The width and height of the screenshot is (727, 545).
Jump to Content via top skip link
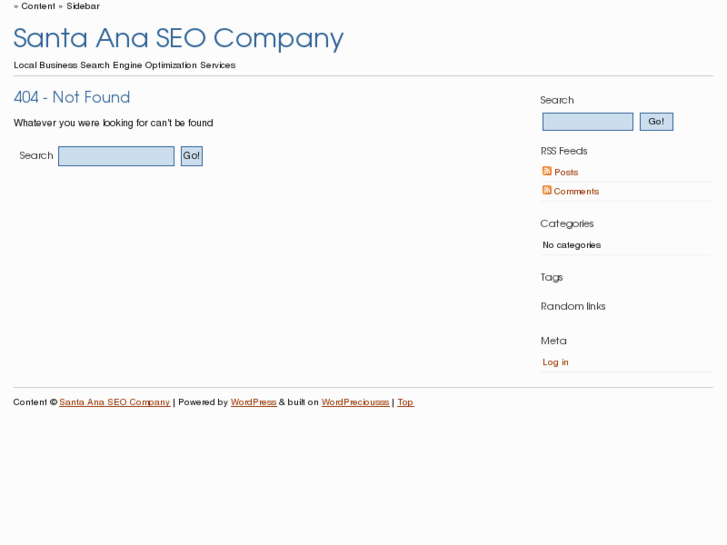click(x=38, y=6)
